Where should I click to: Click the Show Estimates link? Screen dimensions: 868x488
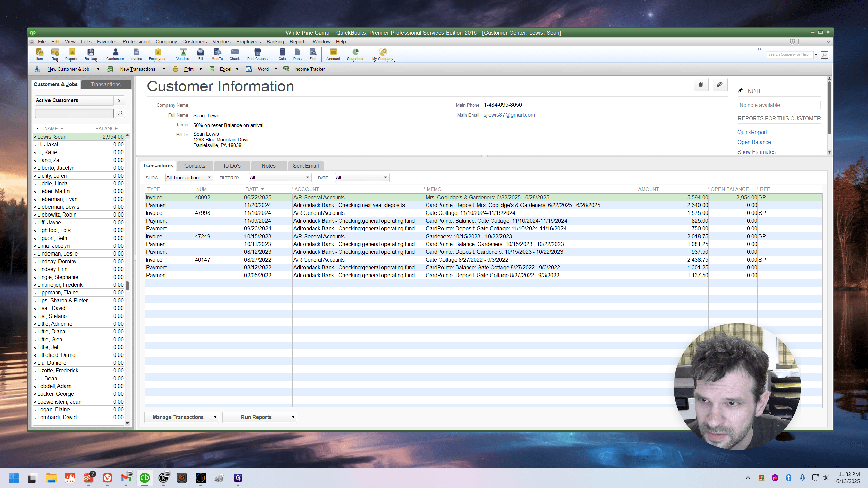(x=756, y=152)
